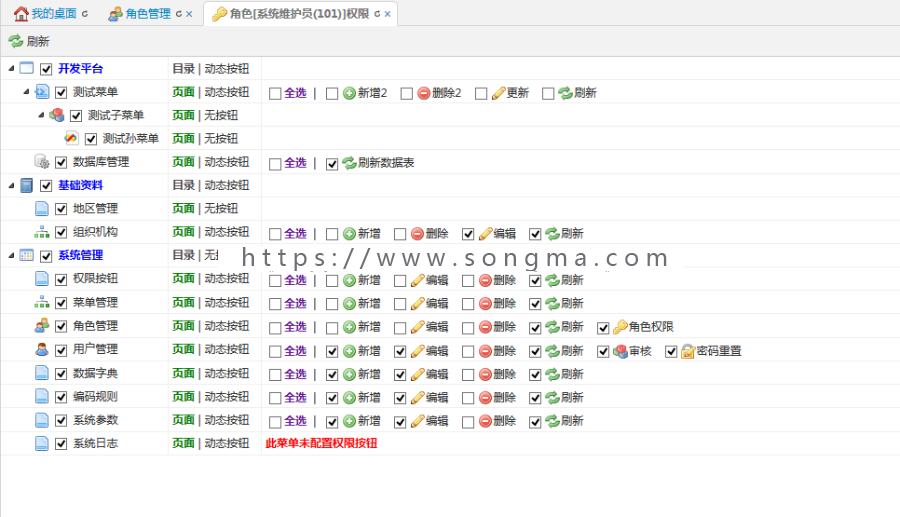Click the 用户管理 person icon
900x517 pixels.
[42, 349]
